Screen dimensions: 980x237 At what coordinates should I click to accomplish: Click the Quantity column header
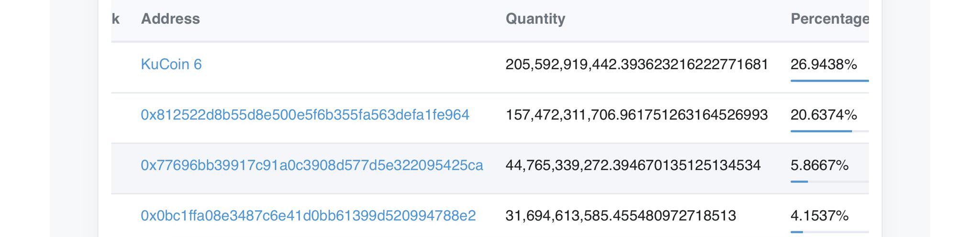pos(535,19)
